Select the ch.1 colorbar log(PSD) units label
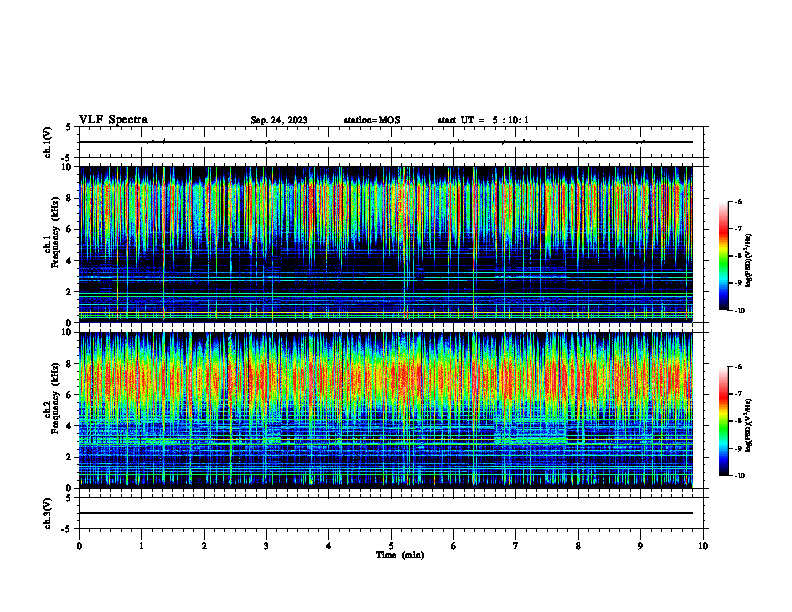Viewport: 792px width, 612px height. [748, 261]
